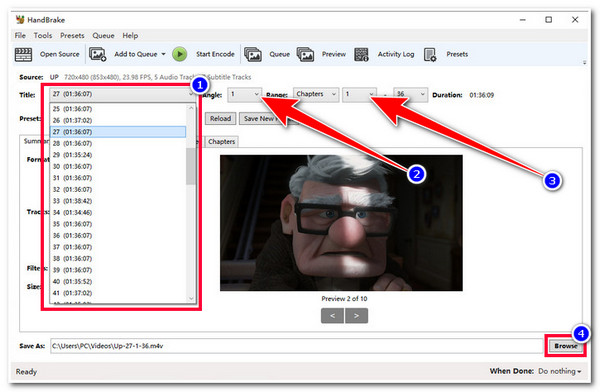Open the Tools menu
Screen dimensions: 600x392
point(43,36)
